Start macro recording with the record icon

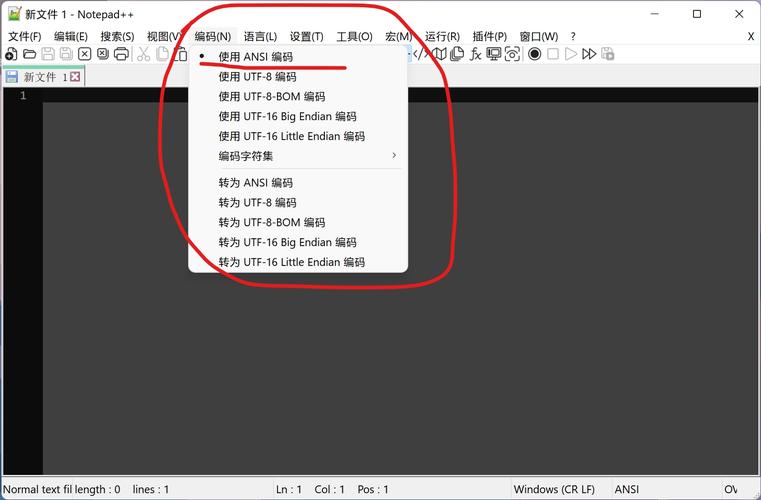[534, 54]
